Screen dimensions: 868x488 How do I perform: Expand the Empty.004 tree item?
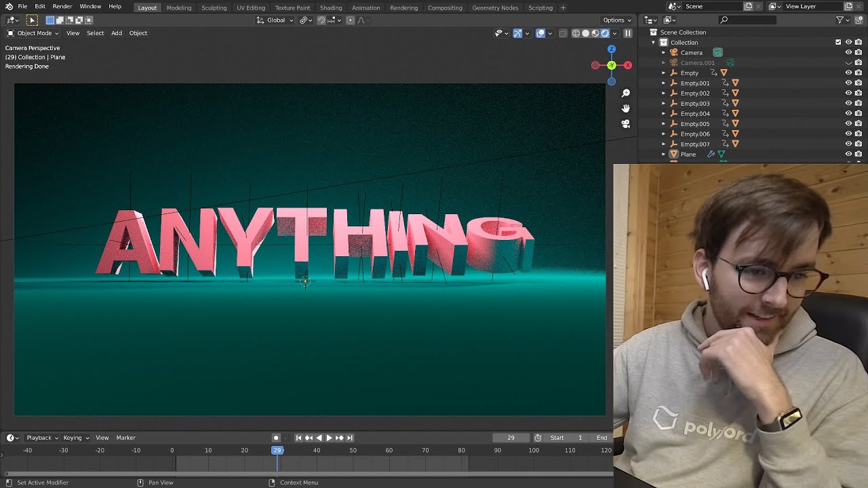(664, 114)
